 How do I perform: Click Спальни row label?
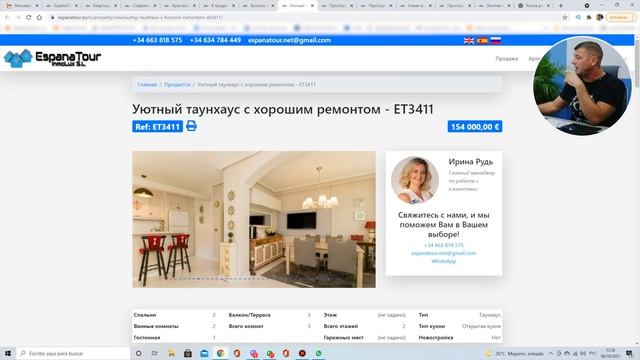(x=145, y=315)
